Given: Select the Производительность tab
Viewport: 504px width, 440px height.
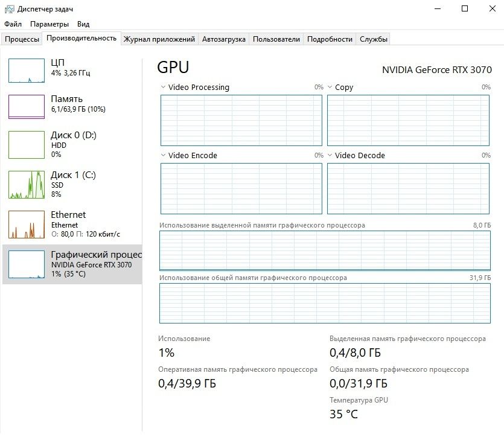Looking at the screenshot, I should [x=81, y=38].
